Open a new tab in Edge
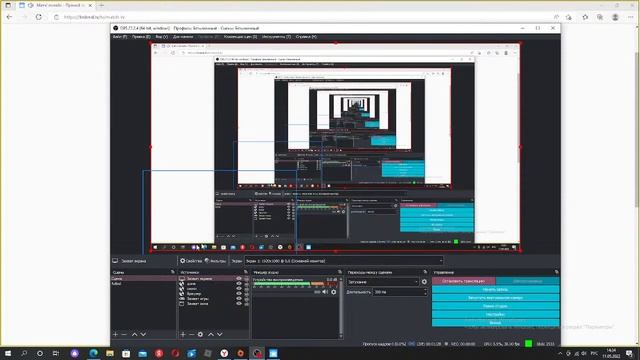This screenshot has height=360, width=640. 102,5
